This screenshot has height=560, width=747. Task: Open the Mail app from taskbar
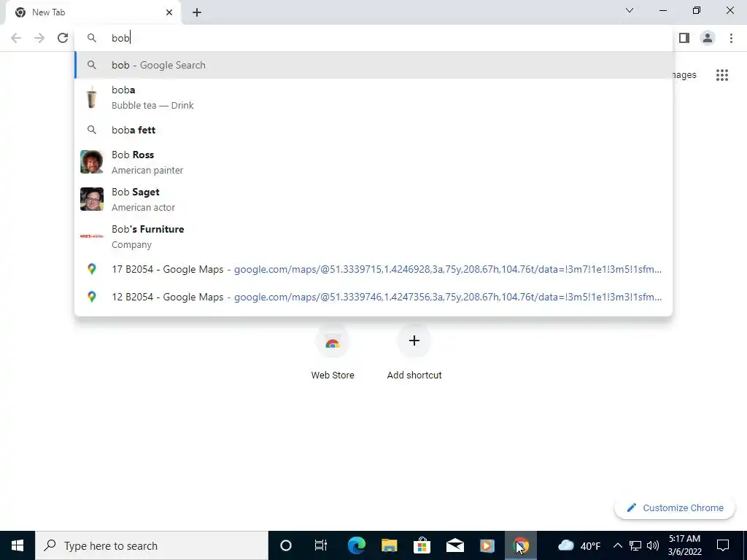coord(455,545)
